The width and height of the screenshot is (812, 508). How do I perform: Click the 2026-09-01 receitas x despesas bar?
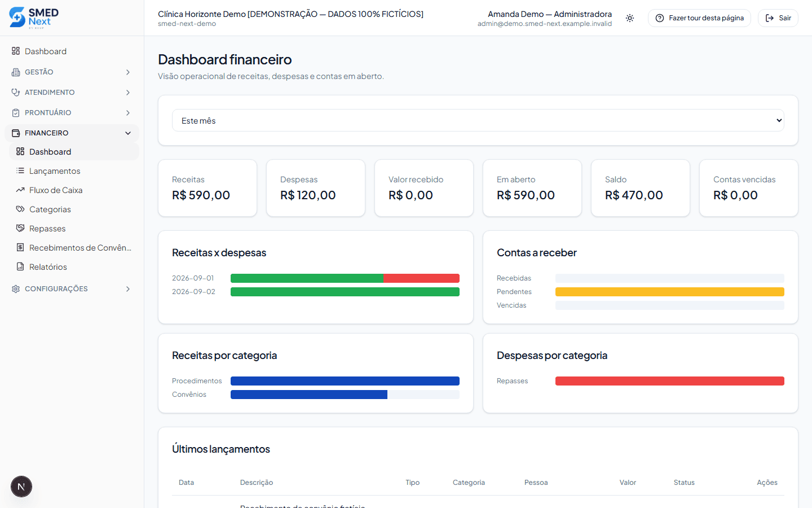pos(345,278)
